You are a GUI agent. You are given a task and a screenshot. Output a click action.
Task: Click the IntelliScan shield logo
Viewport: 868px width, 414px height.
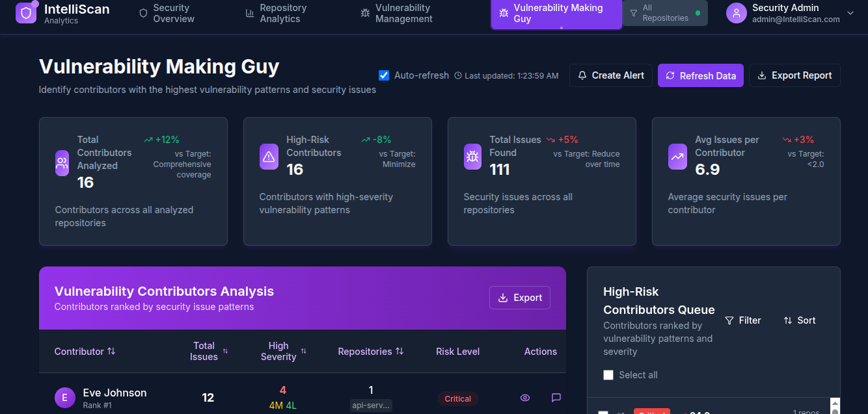(26, 13)
